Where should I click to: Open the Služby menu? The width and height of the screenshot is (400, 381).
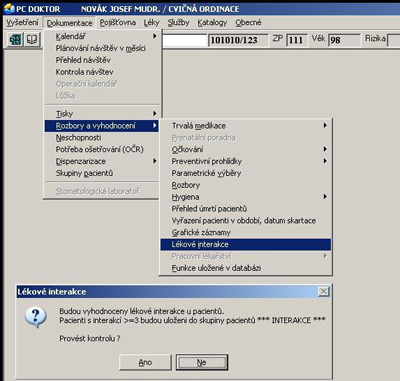click(x=178, y=23)
